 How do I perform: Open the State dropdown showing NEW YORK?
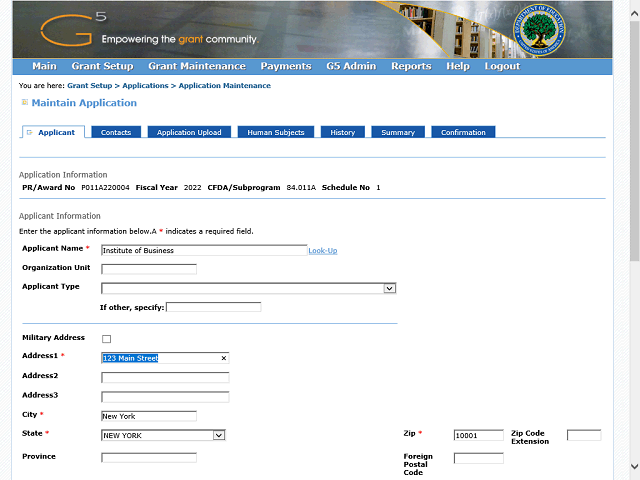coord(219,436)
